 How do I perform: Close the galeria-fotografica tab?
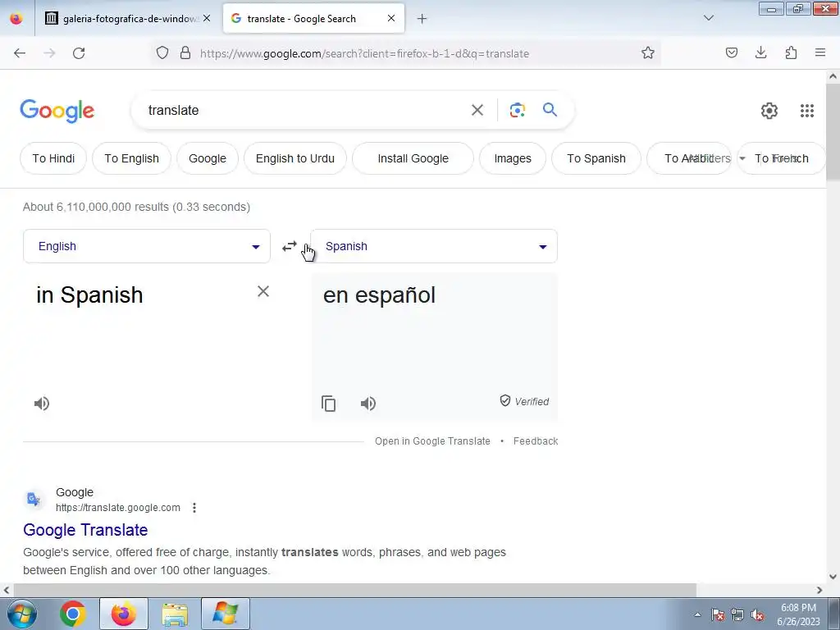(x=207, y=19)
